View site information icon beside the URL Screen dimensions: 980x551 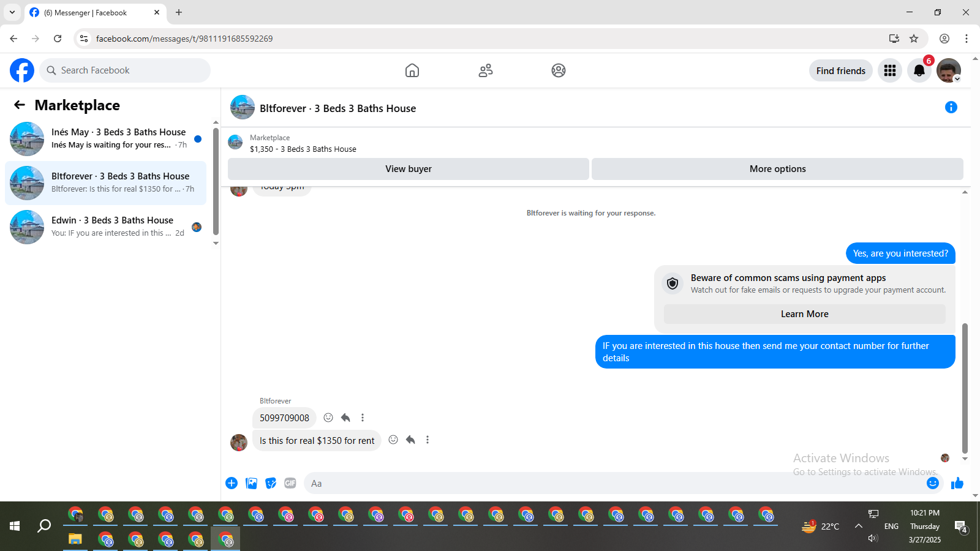[84, 39]
